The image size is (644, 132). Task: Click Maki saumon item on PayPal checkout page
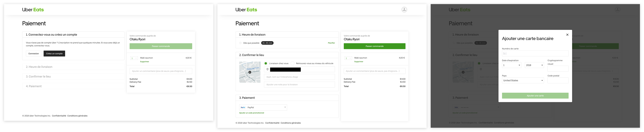pyautogui.click(x=361, y=58)
